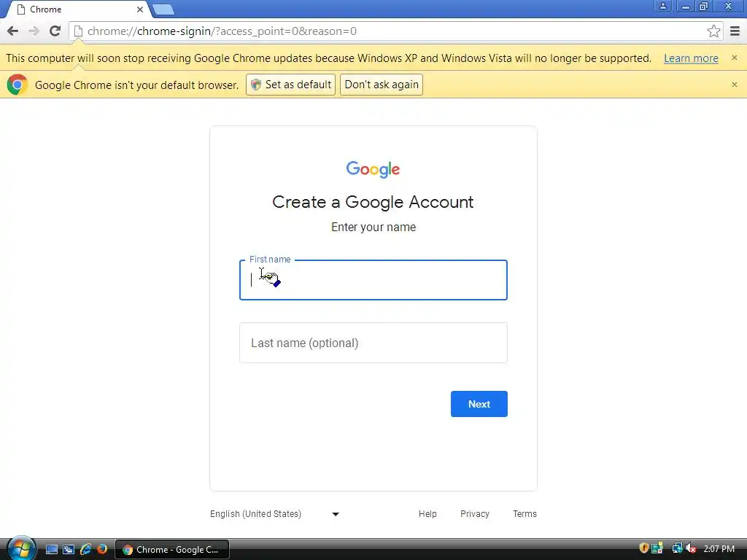Focus the First name field
The width and height of the screenshot is (747, 560).
click(373, 280)
